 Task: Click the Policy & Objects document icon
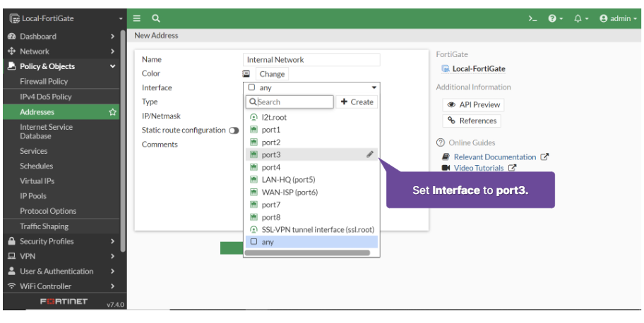click(11, 66)
